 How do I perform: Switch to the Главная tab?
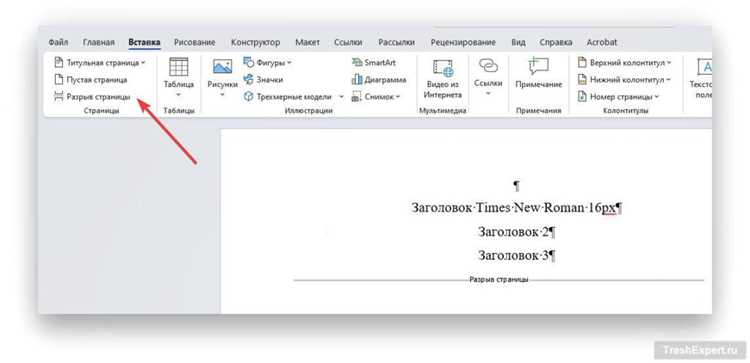99,42
